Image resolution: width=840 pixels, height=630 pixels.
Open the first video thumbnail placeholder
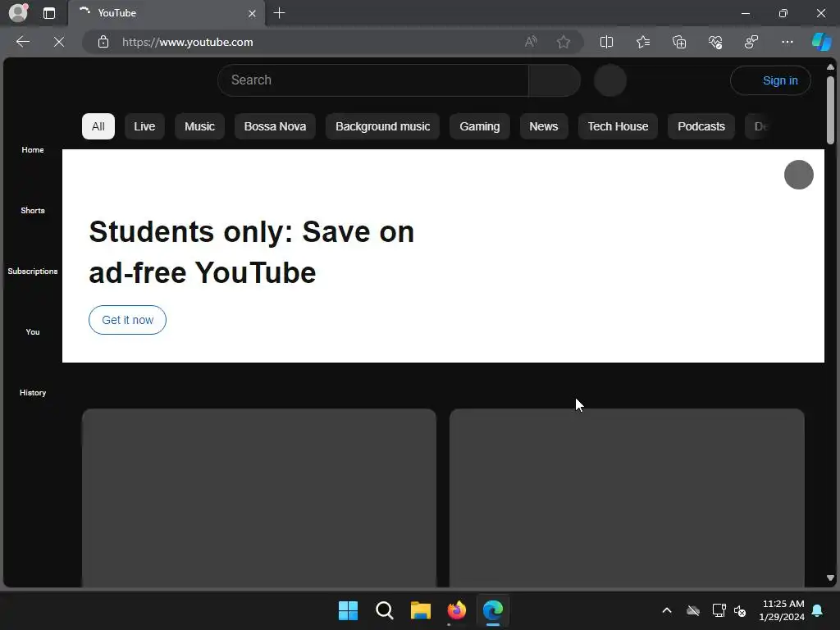(x=259, y=498)
